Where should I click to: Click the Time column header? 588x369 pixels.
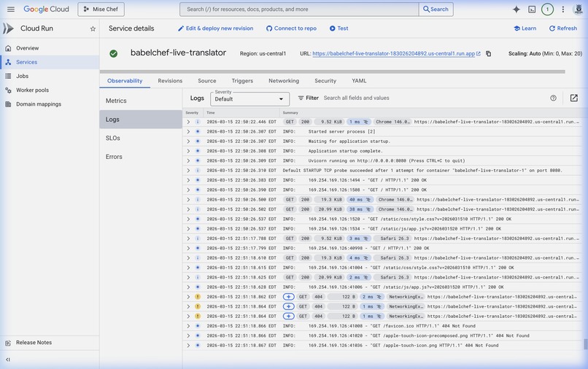(211, 113)
